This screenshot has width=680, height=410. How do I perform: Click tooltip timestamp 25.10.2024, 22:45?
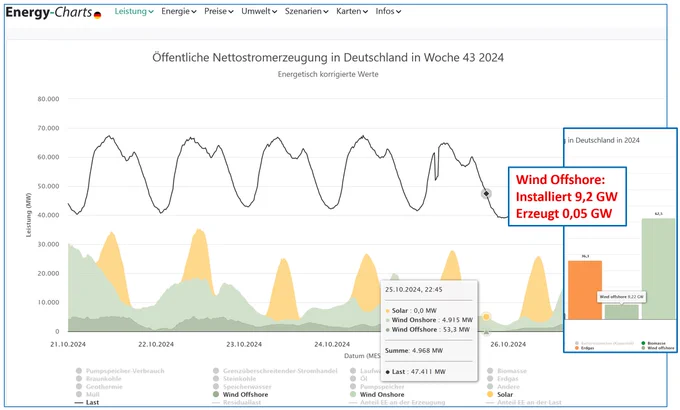[414, 289]
